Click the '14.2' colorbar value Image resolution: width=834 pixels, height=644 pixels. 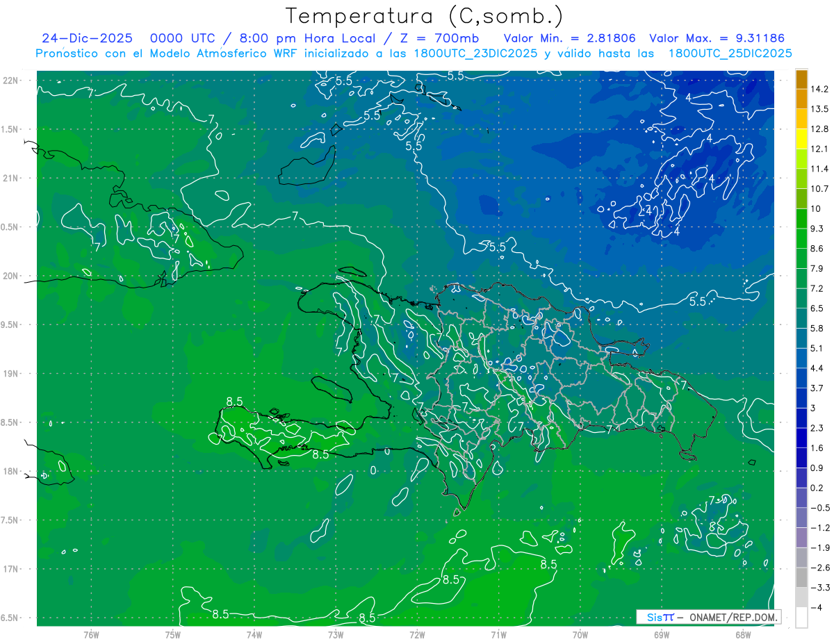[819, 89]
